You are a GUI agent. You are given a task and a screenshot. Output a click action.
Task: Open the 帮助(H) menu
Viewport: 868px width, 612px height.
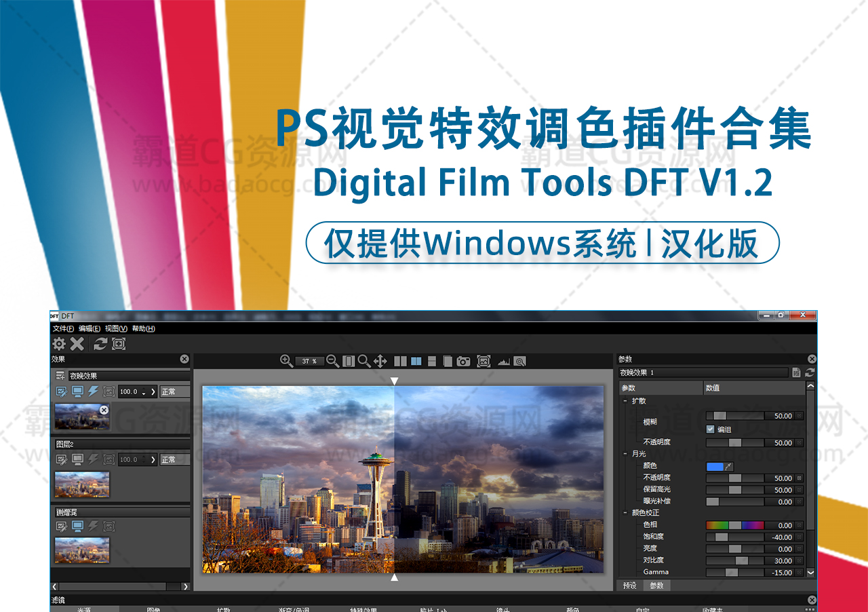(x=143, y=328)
